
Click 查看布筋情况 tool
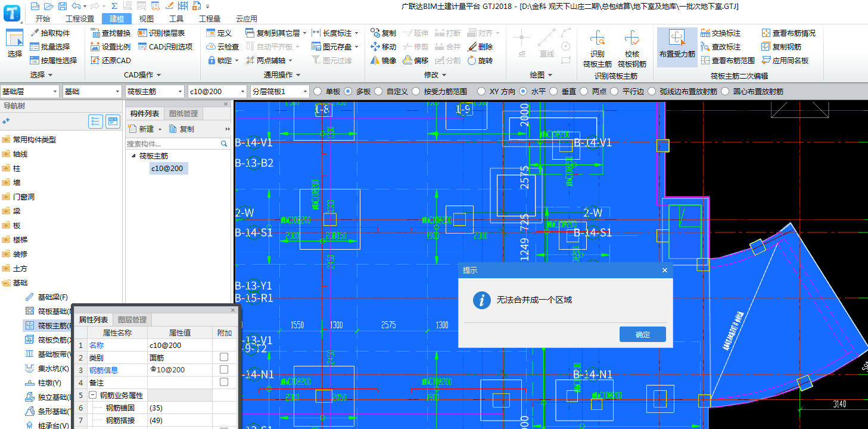tap(788, 33)
